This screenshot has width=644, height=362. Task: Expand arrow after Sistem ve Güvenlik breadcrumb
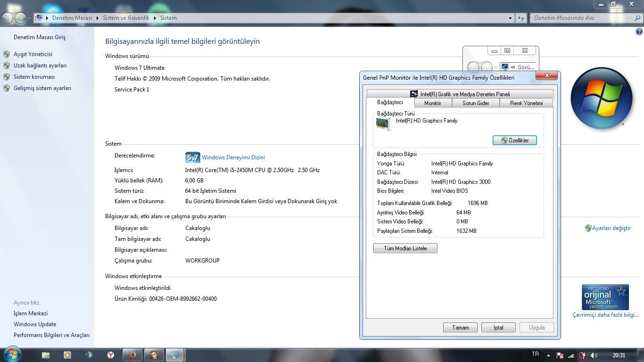pos(155,18)
